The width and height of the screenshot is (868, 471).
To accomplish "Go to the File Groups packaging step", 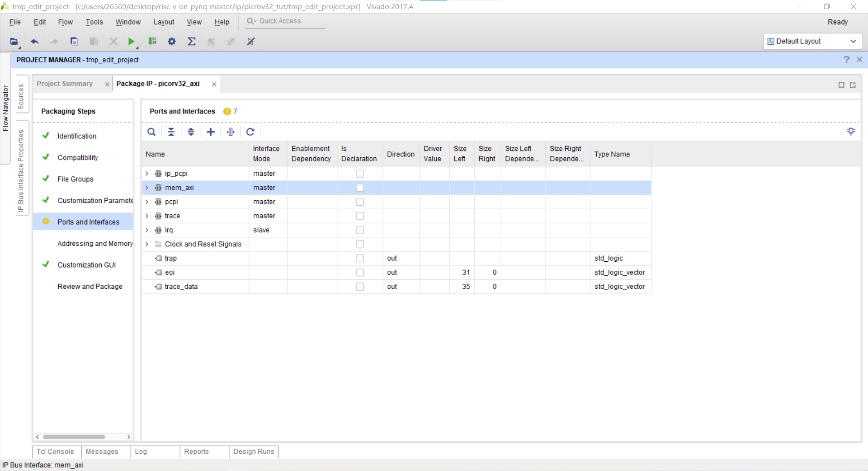I will (75, 179).
